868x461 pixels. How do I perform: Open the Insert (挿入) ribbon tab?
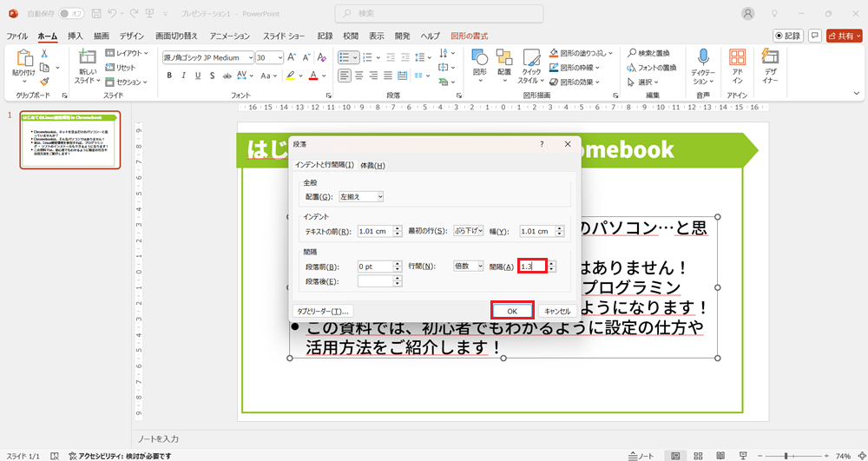click(x=76, y=36)
